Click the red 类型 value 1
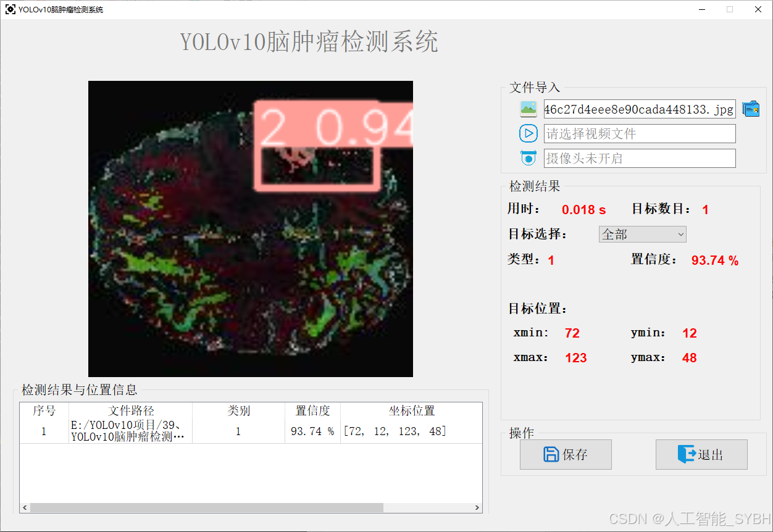This screenshot has width=773, height=532. [x=551, y=260]
